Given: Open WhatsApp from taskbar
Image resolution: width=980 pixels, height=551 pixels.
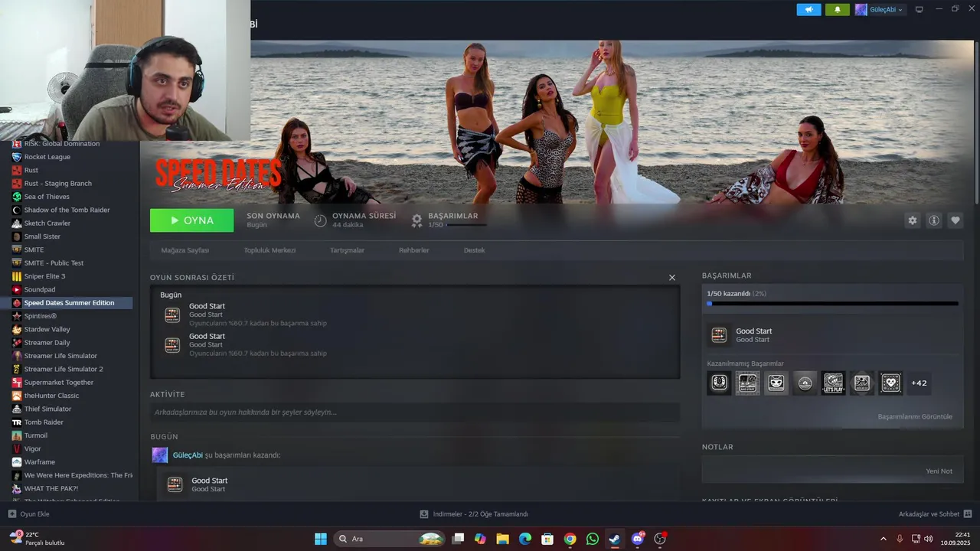Looking at the screenshot, I should [593, 539].
